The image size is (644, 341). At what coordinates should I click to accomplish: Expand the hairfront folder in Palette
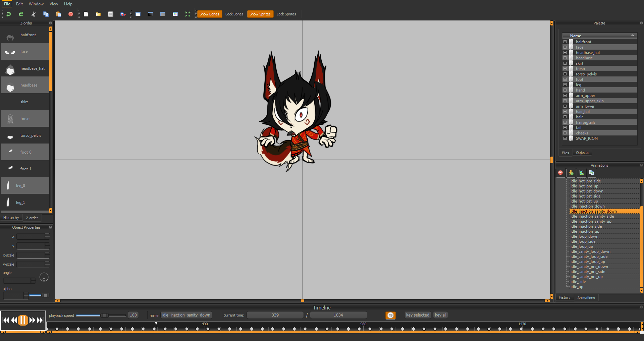click(x=565, y=42)
